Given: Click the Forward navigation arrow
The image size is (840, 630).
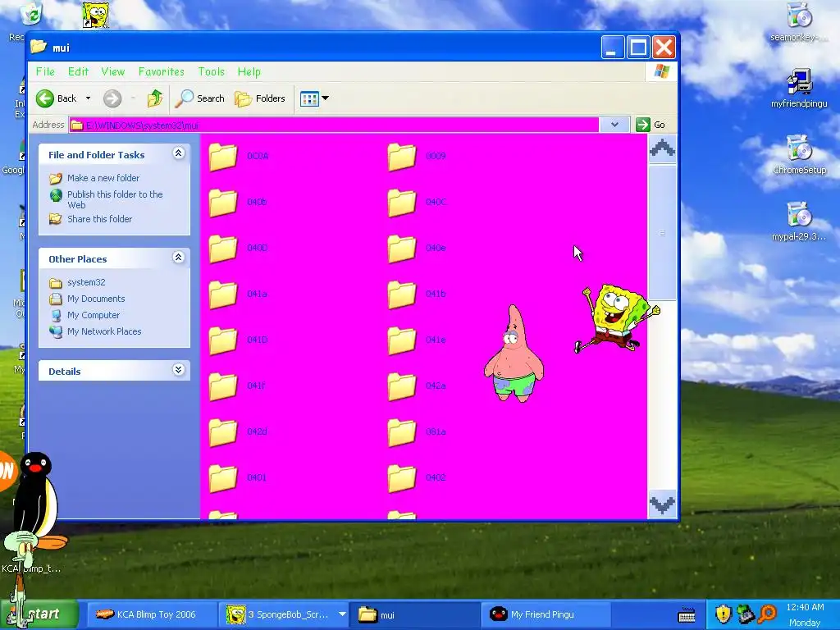Looking at the screenshot, I should [112, 98].
